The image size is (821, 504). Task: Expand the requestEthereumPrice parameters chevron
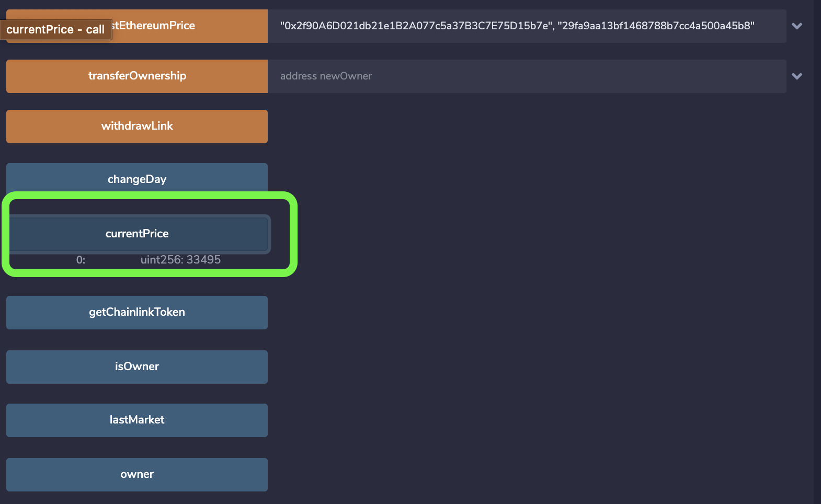[x=797, y=26]
